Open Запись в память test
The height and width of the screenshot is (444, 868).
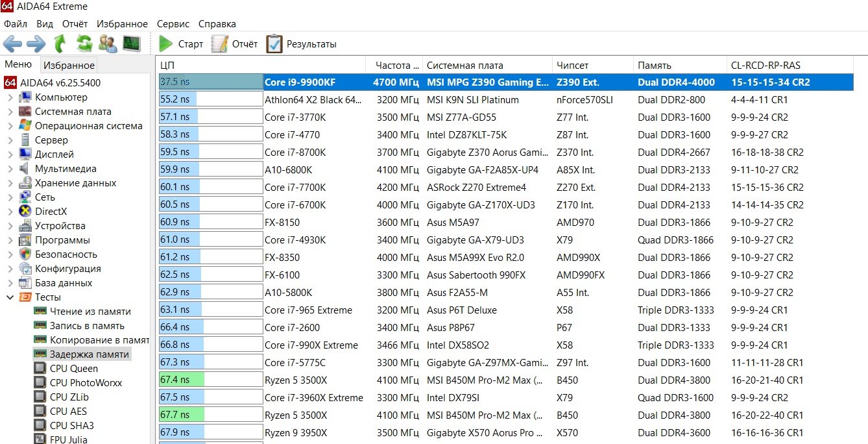(87, 326)
